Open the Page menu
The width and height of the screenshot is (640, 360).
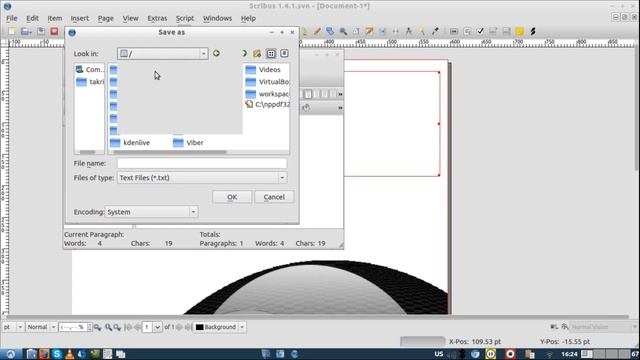106,18
